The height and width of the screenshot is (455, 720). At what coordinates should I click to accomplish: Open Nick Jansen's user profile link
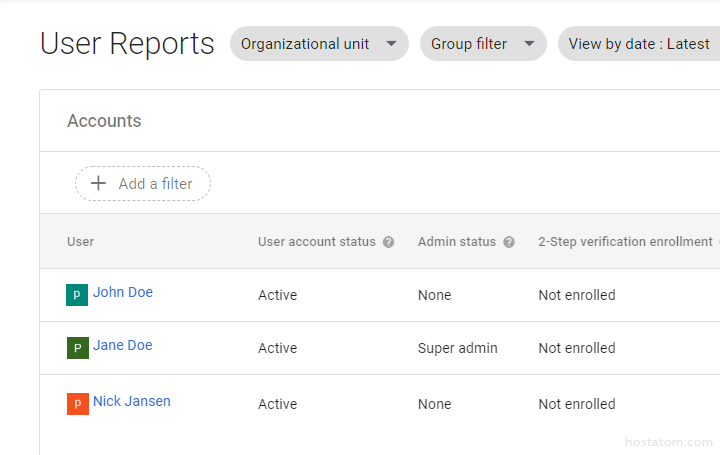point(132,402)
